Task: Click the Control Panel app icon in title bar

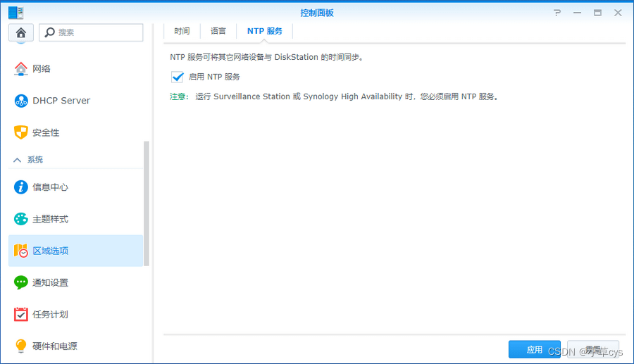Action: 15,13
